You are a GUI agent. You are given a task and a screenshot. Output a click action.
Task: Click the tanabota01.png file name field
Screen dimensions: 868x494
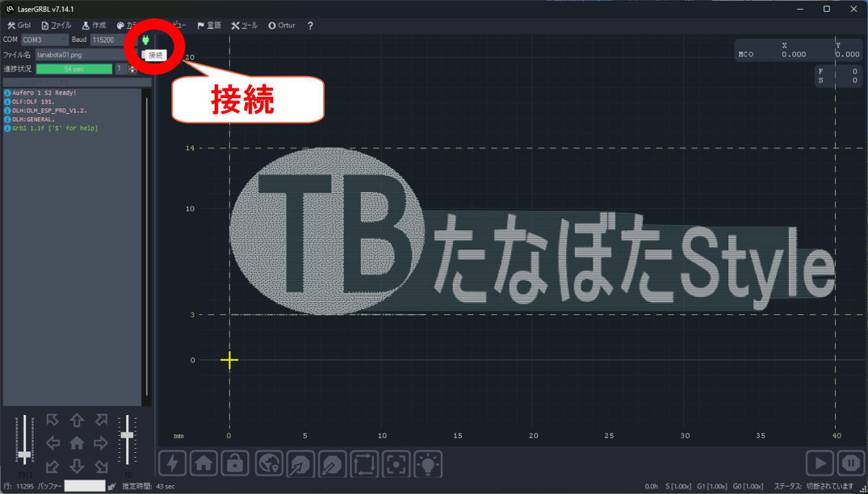(86, 54)
